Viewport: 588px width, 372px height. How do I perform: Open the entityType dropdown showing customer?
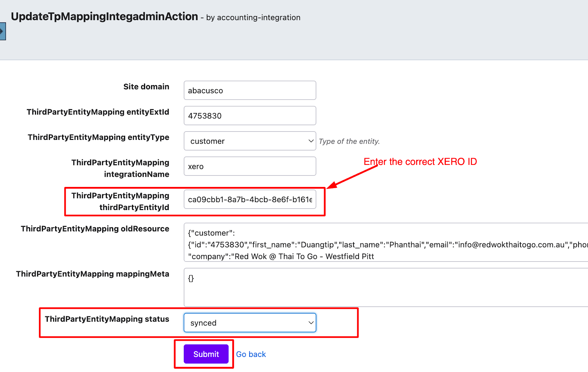(x=250, y=141)
